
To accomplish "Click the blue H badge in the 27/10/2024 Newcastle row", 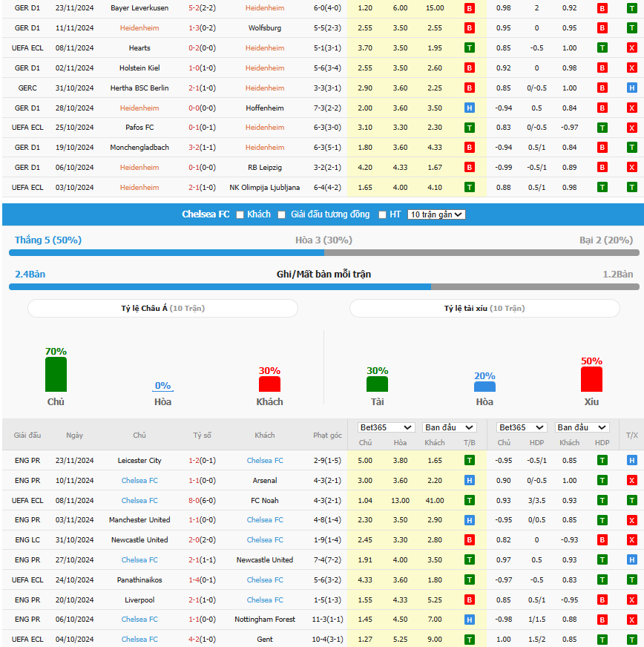I will (631, 560).
